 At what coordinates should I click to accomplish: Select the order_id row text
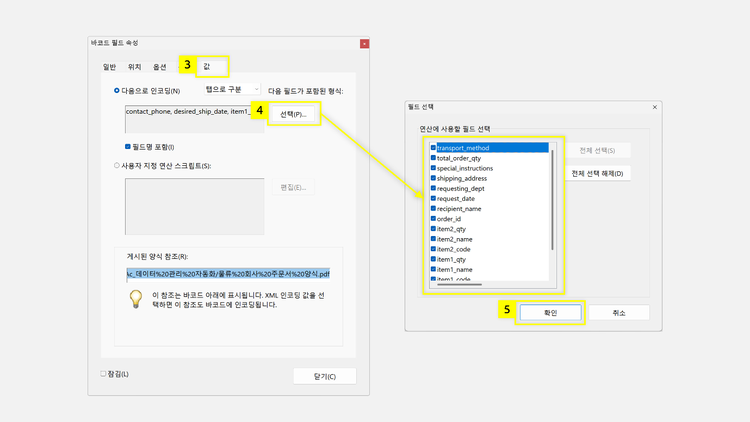449,219
